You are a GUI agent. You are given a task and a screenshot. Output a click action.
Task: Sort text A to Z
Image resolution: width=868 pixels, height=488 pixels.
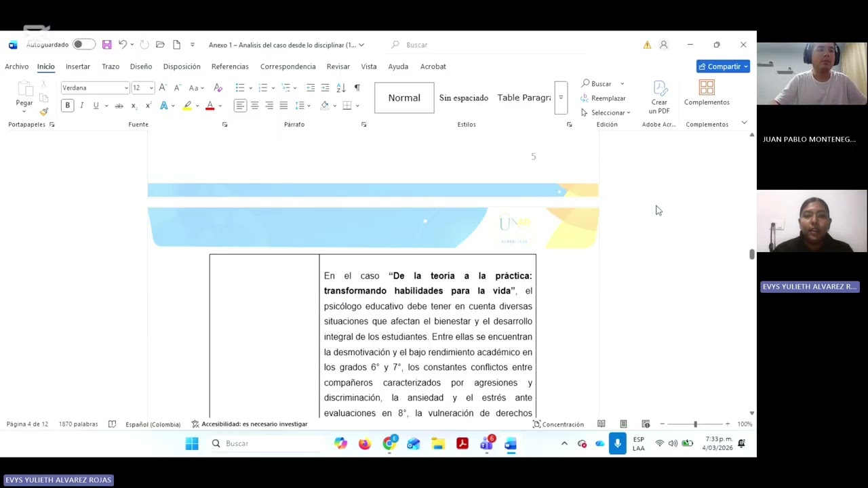pyautogui.click(x=340, y=87)
